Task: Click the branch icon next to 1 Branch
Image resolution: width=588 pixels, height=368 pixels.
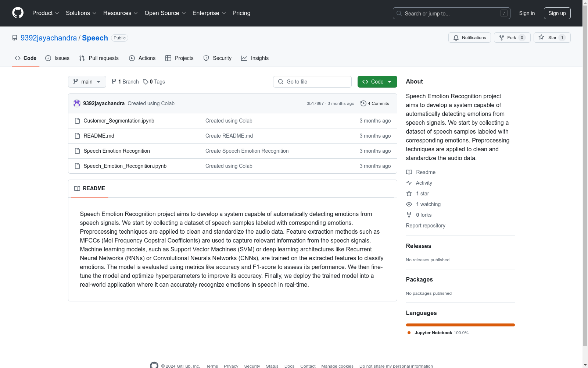Action: (114, 82)
